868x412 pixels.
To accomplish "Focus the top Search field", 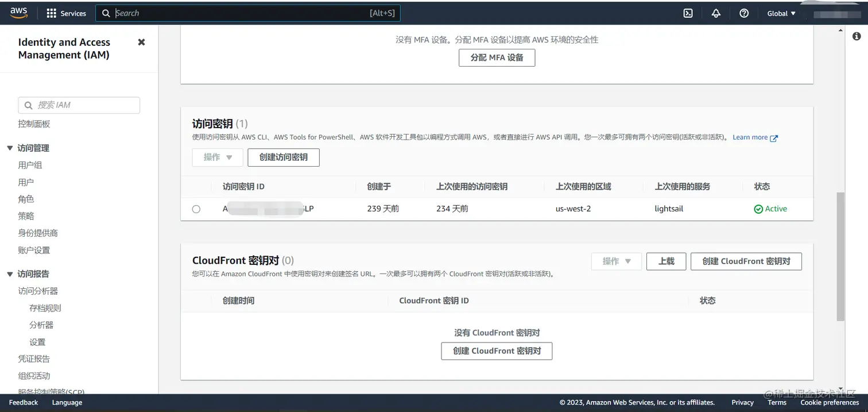I will point(248,13).
